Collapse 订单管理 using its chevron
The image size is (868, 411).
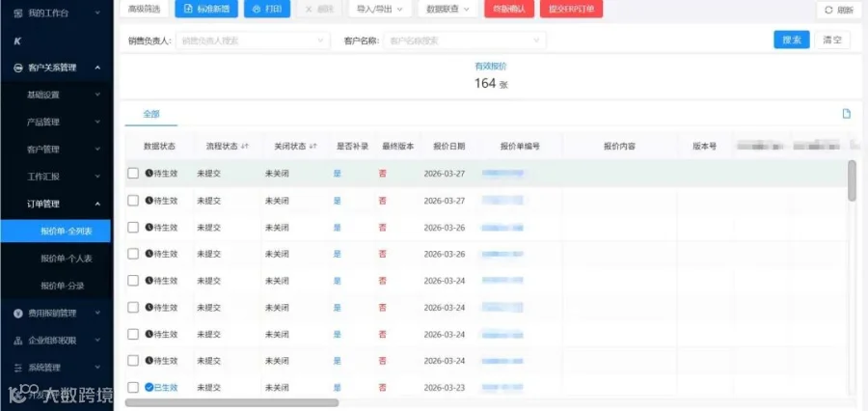point(98,204)
